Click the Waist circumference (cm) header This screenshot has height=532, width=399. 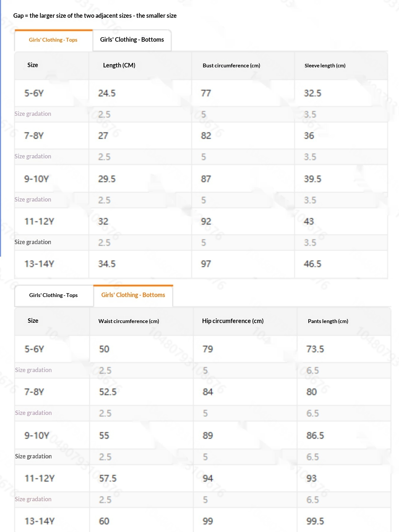pyautogui.click(x=129, y=321)
